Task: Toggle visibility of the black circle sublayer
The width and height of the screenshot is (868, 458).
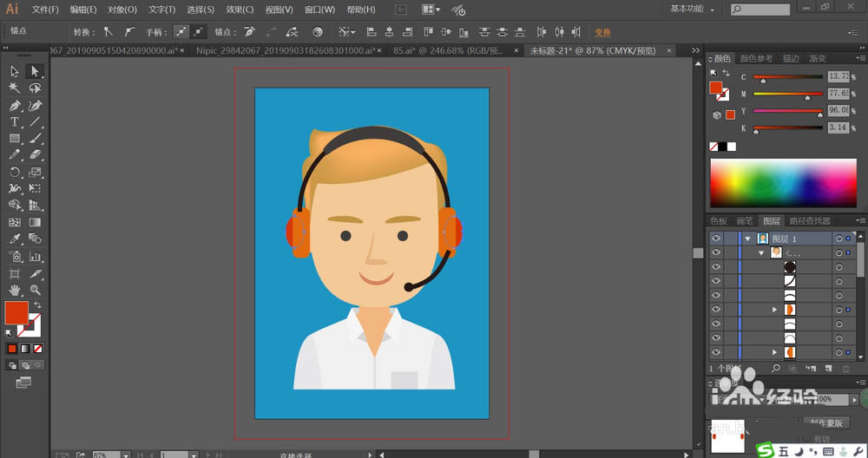Action: pos(716,266)
